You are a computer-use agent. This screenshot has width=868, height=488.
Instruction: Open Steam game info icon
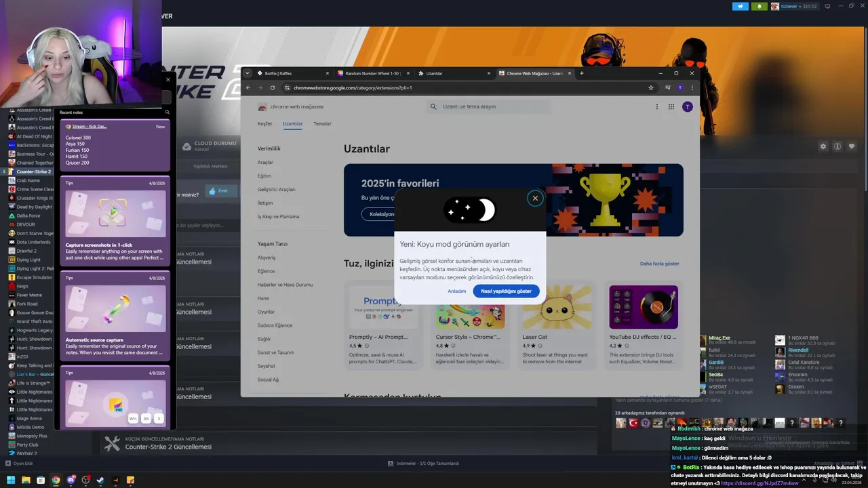click(x=837, y=146)
